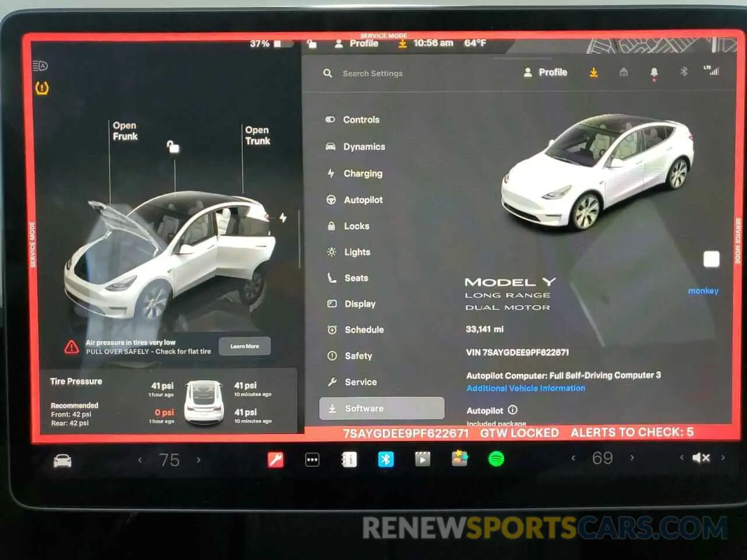Image resolution: width=747 pixels, height=560 pixels.
Task: Tap Open Frunk
Action: coord(125,131)
